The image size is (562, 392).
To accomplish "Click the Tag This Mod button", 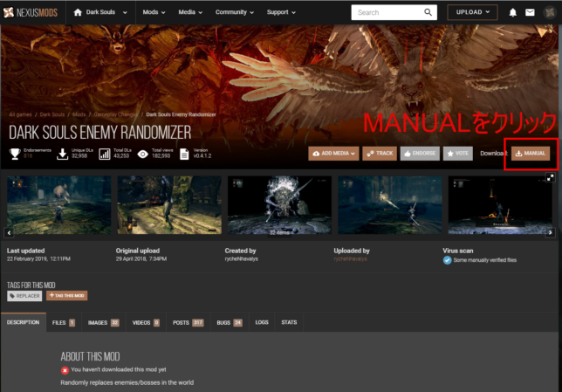I will tap(66, 295).
